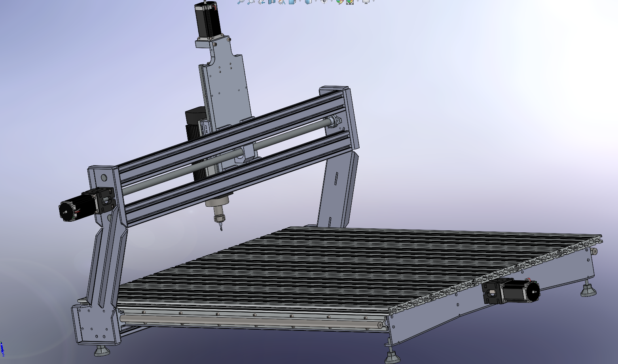Expand the View Settings dropdown arrow
The width and height of the screenshot is (618, 364).
click(373, 2)
